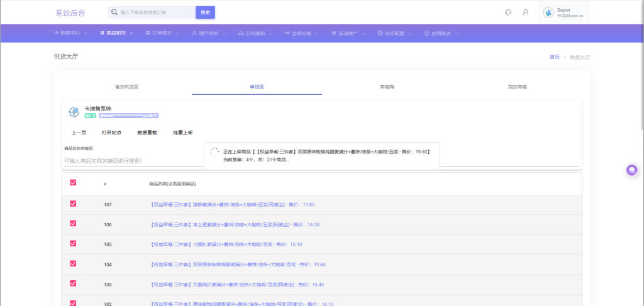Screen dimensions: 644x306
Task: Click the row number '105' cell
Action: [x=108, y=244]
